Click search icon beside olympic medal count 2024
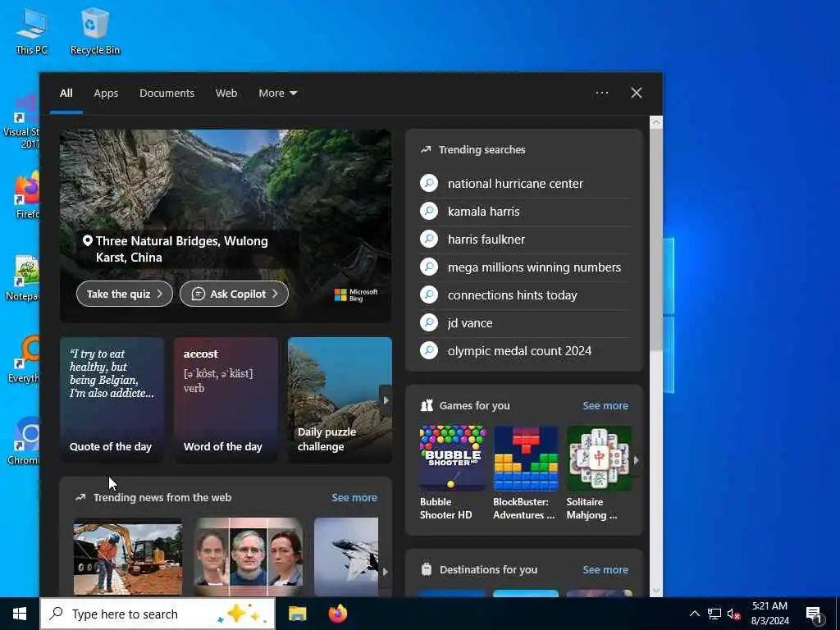Viewport: 840px width, 630px height. click(x=429, y=350)
